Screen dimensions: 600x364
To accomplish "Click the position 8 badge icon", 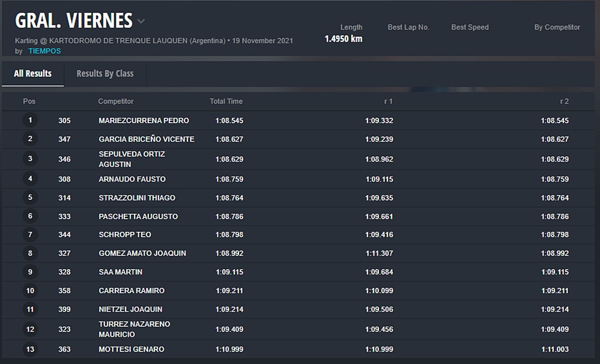I will [x=31, y=253].
